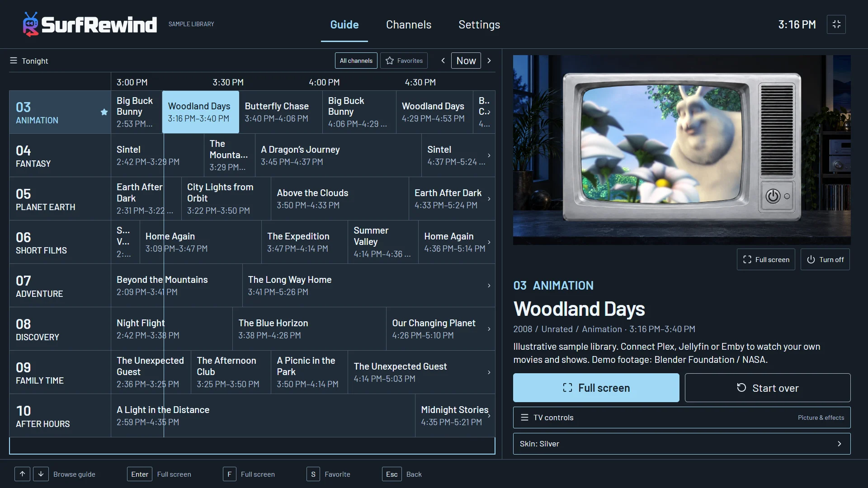The width and height of the screenshot is (868, 488).
Task: Advance the Adventure row using its chevron
Action: (489, 286)
